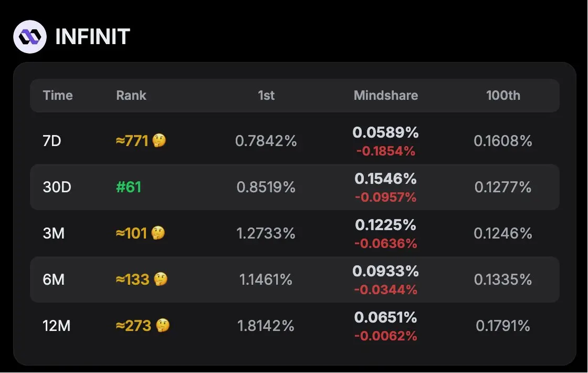Select the 12M time row

pyautogui.click(x=295, y=326)
